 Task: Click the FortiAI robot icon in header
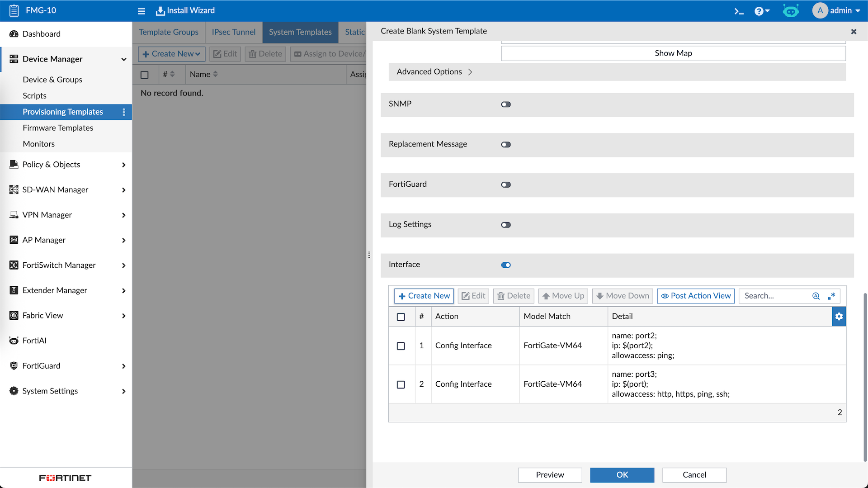coord(791,11)
